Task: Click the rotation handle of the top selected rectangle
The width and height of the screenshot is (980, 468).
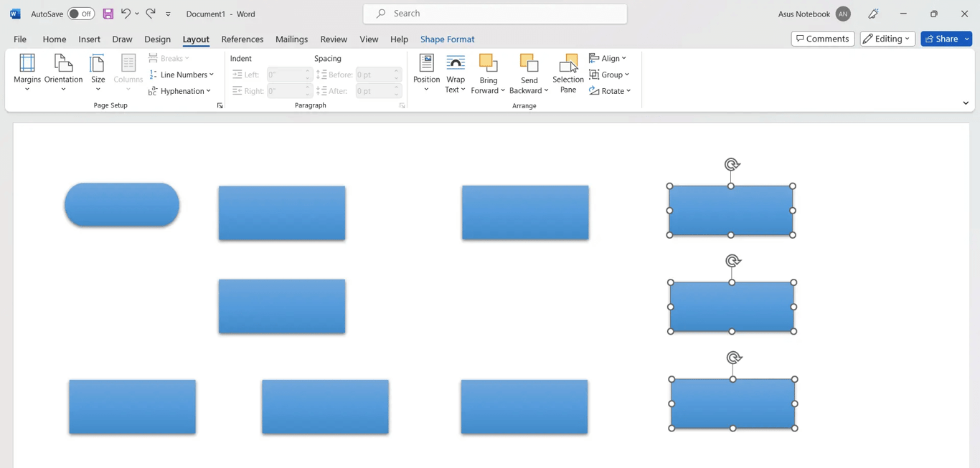Action: [732, 165]
